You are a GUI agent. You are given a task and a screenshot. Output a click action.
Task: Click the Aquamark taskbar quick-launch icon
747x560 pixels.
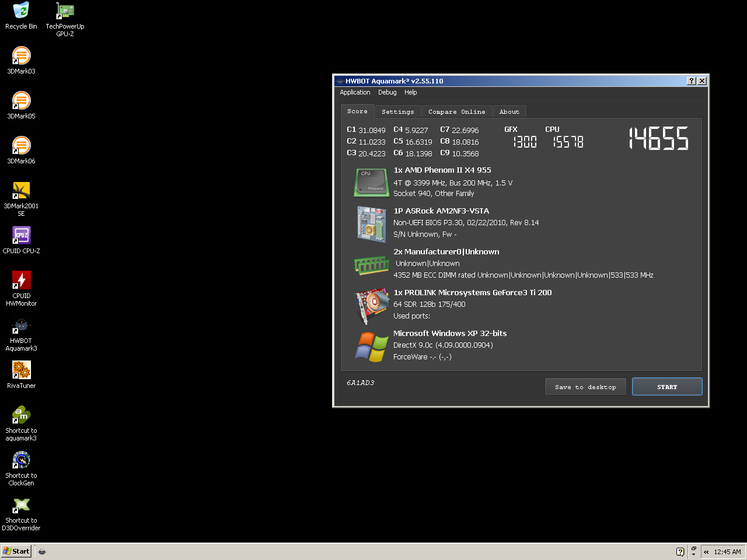point(42,551)
